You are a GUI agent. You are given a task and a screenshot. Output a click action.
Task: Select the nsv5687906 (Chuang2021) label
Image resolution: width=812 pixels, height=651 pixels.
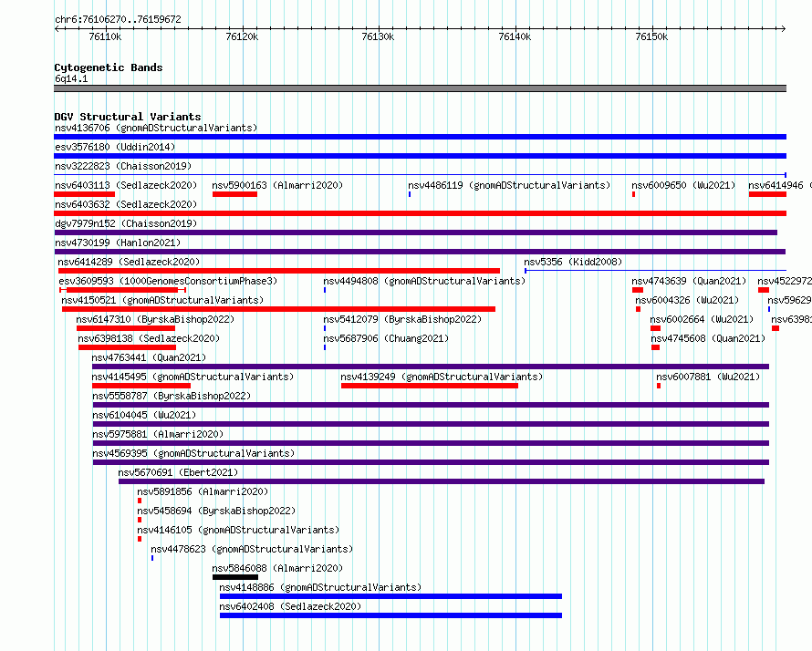coord(386,338)
